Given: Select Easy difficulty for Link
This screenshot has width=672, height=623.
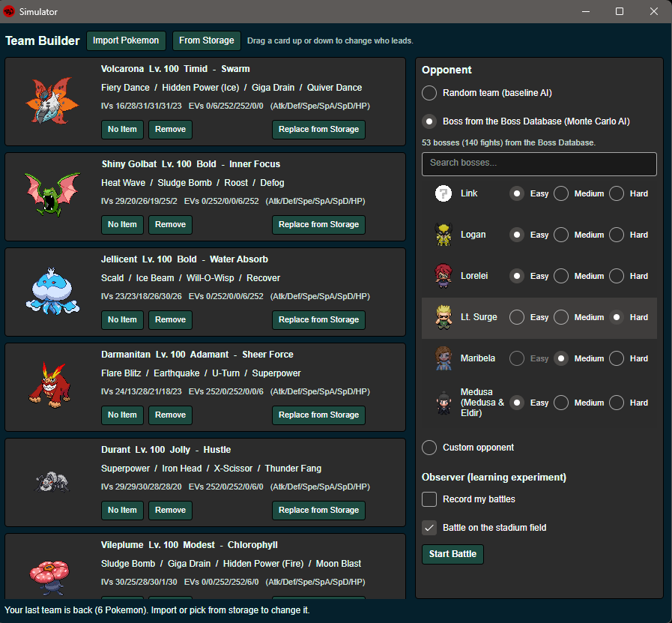Looking at the screenshot, I should click(517, 193).
